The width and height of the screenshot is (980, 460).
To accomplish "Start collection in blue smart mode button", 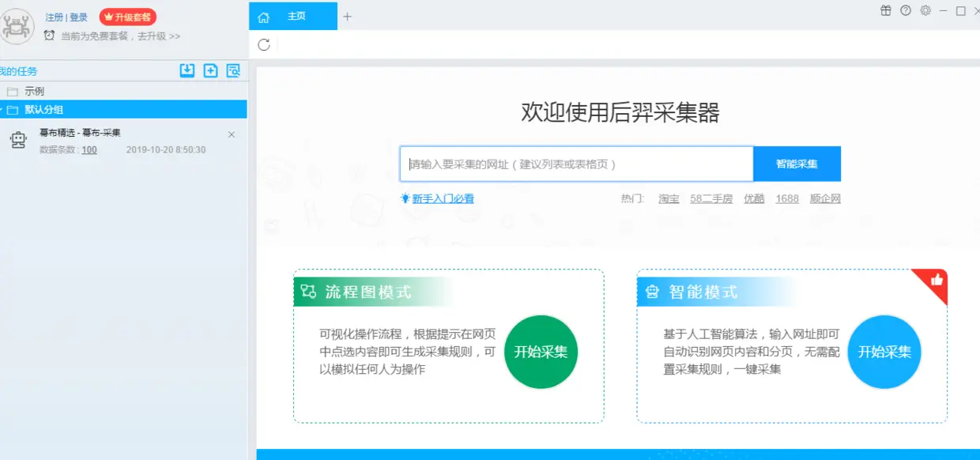I will coord(884,352).
